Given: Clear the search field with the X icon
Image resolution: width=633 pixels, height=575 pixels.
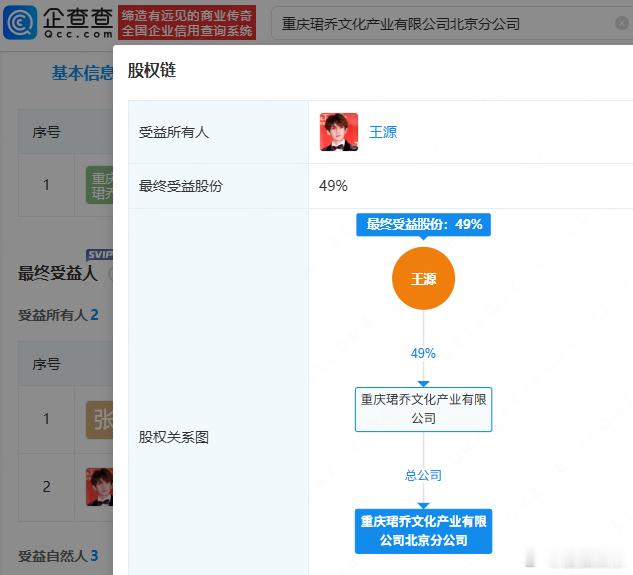Looking at the screenshot, I should (x=622, y=23).
